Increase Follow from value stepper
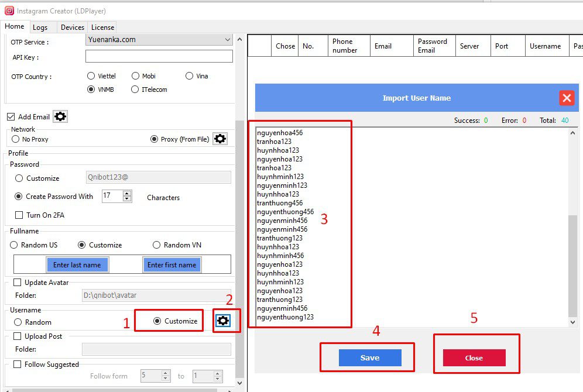The height and width of the screenshot is (392, 583). click(x=166, y=373)
